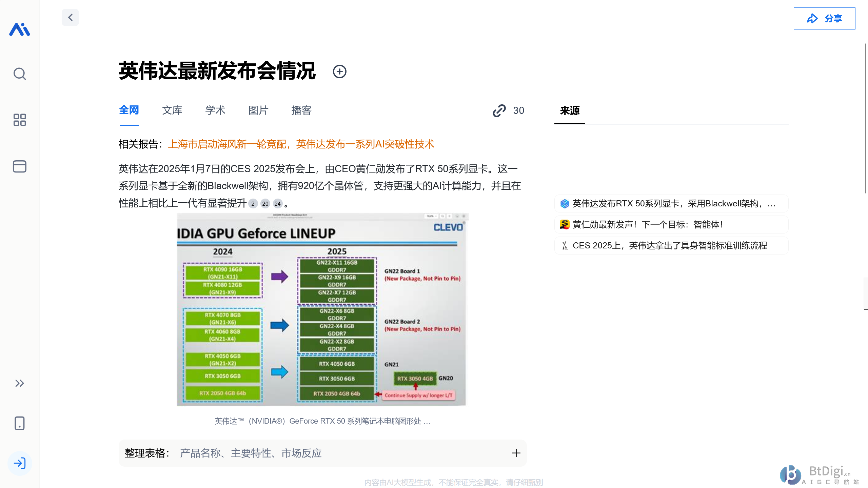Switch to the 播客 tab
This screenshot has width=868, height=488.
[x=301, y=110]
